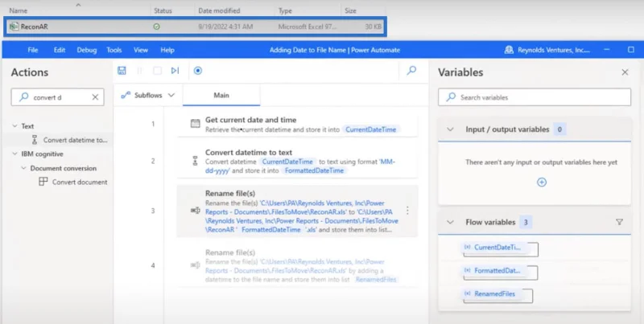
Task: Run the next action with the step icon
Action: [x=175, y=71]
